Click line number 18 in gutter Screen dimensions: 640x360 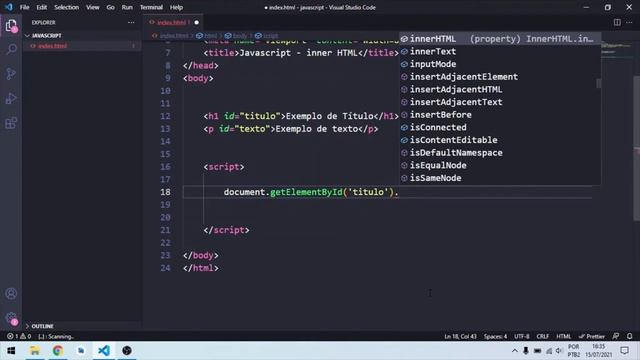point(165,192)
